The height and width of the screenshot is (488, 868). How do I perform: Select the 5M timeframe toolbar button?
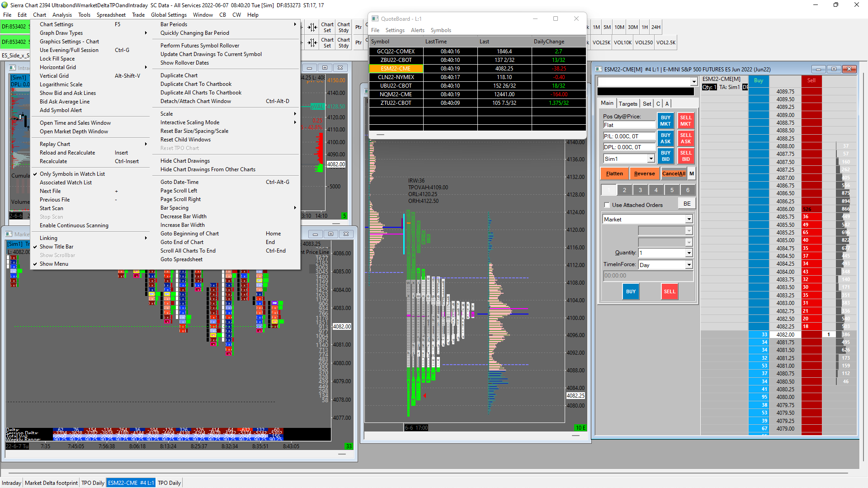[607, 27]
